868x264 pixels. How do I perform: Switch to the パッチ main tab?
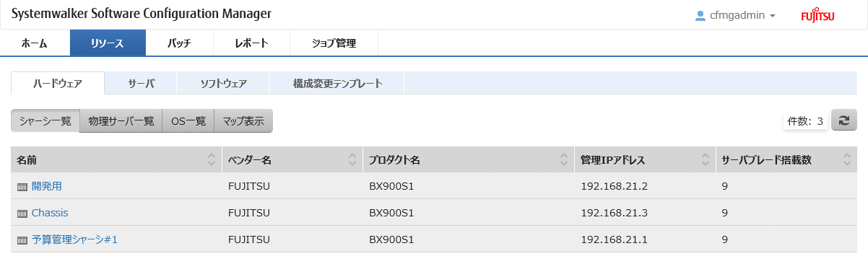[x=179, y=43]
